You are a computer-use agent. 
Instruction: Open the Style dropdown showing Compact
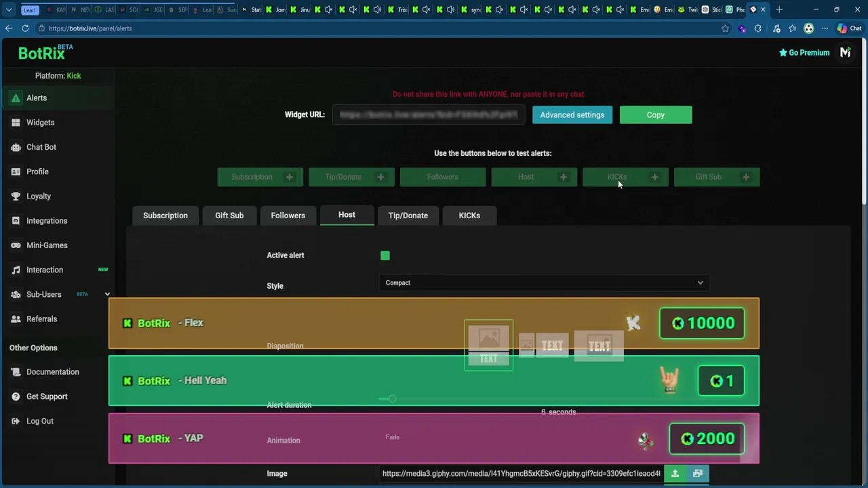coord(544,283)
